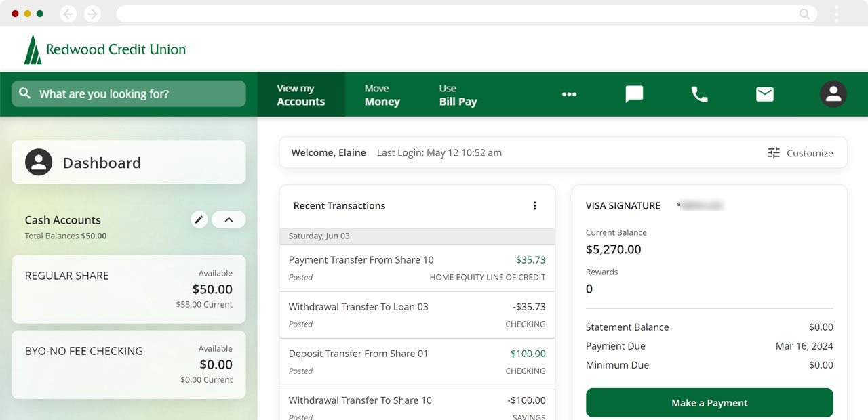Click the chat message bubble icon
This screenshot has width=868, height=420.
click(634, 94)
